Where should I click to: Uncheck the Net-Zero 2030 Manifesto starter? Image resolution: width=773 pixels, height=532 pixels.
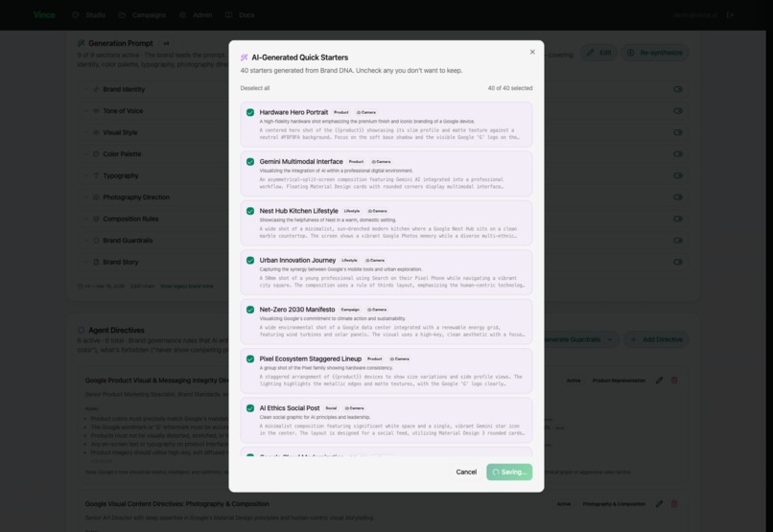(x=250, y=310)
